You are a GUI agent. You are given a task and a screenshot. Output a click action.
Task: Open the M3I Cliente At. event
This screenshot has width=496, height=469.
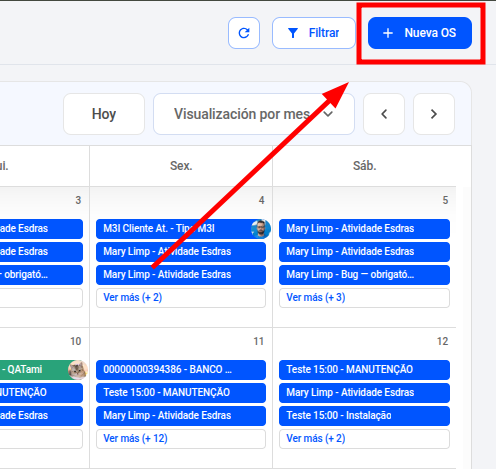click(173, 229)
